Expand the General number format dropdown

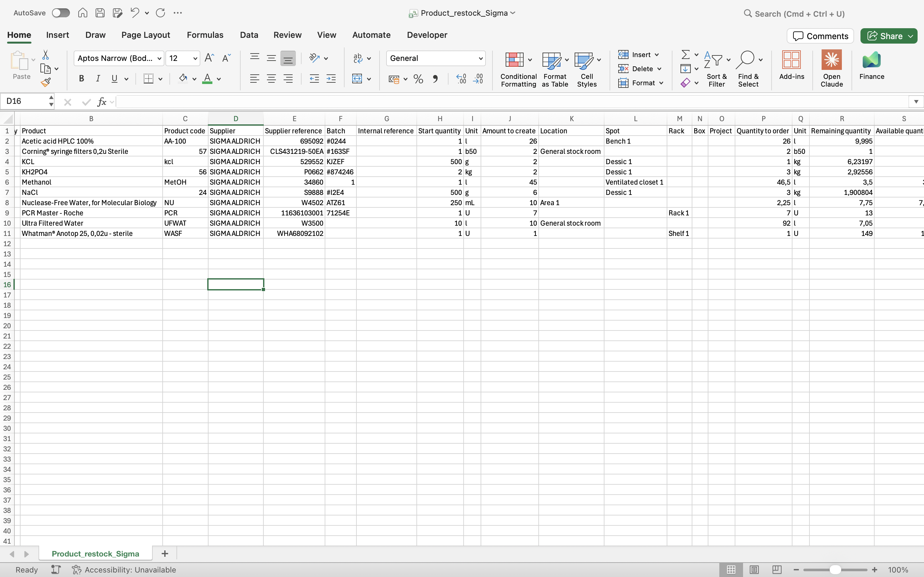(480, 58)
